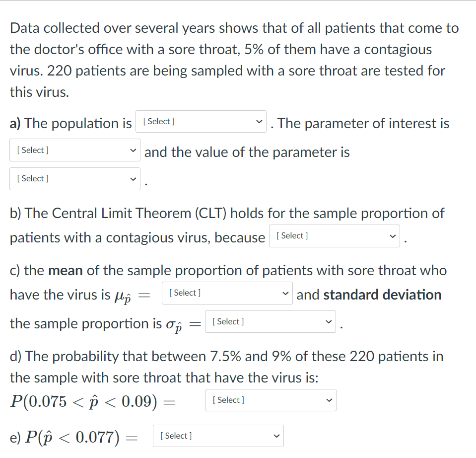Open the standard deviation dropdown in part c
476x458 pixels.
click(x=270, y=321)
